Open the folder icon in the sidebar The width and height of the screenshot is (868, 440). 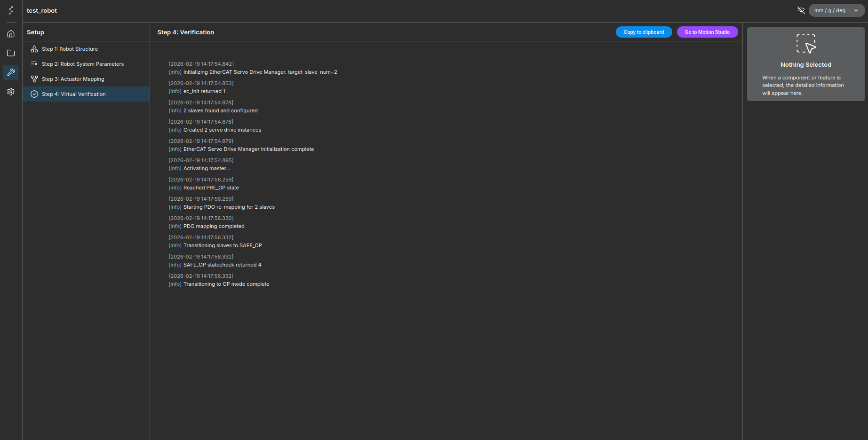(11, 53)
